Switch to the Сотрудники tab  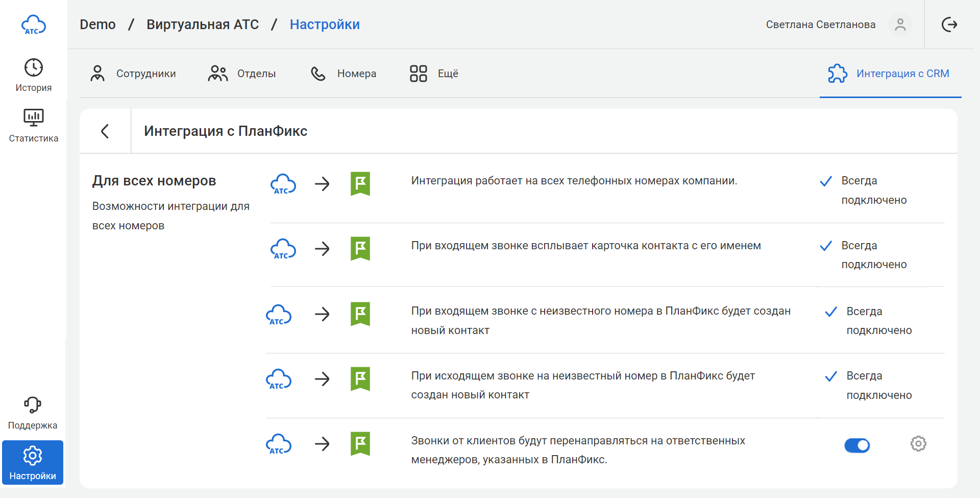(133, 74)
